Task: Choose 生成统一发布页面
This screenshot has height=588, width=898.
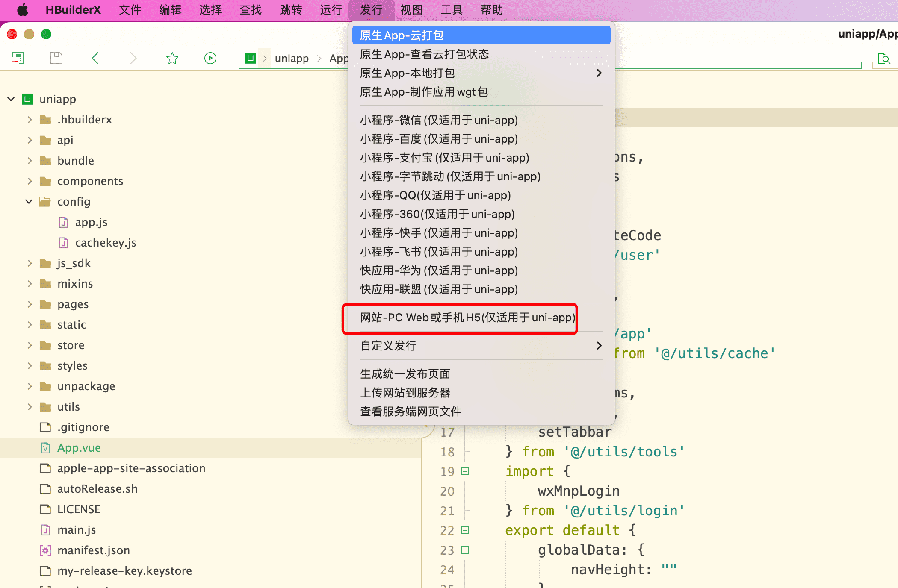Action: pos(481,374)
